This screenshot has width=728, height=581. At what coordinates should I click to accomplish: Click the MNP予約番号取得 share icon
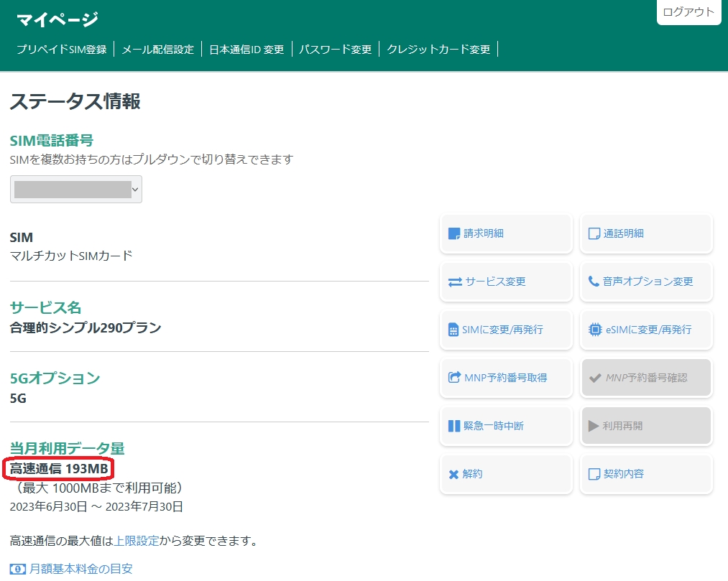454,377
